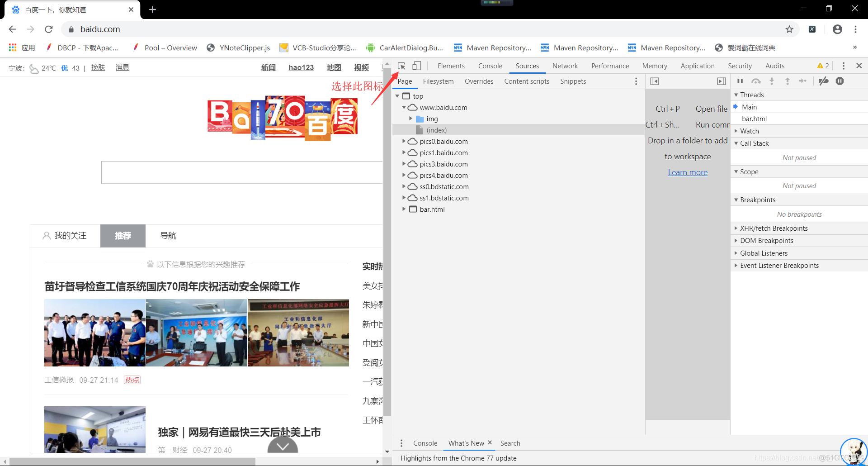Viewport: 868px width, 466px height.
Task: Open hao123 link on Baidu page
Action: 301,67
